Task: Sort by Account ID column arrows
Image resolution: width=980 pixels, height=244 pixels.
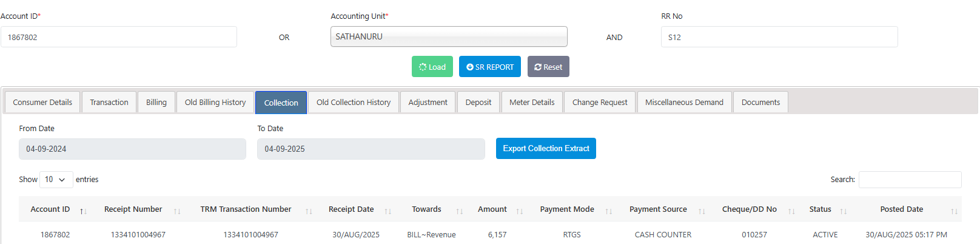Action: (83, 211)
